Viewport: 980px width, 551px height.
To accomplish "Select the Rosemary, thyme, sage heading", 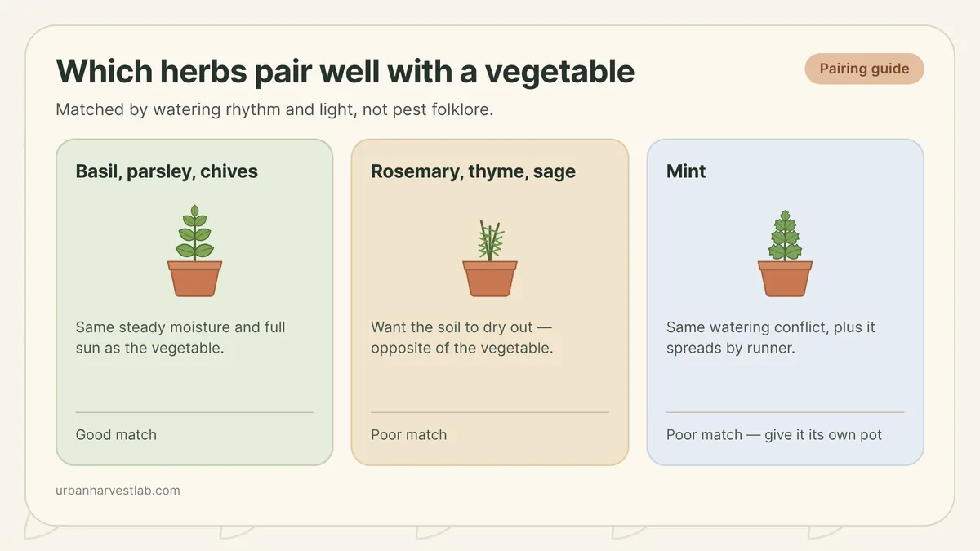I will pyautogui.click(x=473, y=171).
